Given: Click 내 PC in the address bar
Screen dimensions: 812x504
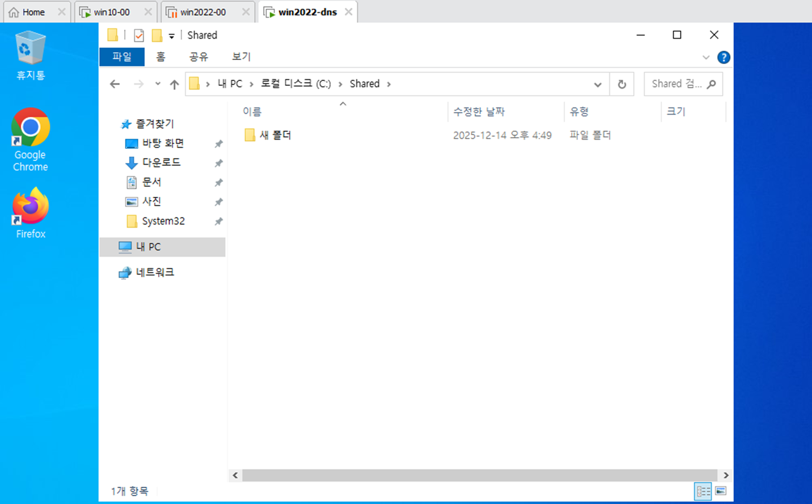Looking at the screenshot, I should [230, 84].
